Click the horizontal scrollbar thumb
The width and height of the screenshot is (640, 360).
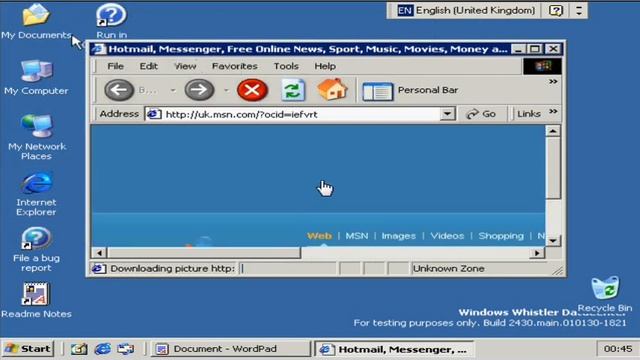203,253
